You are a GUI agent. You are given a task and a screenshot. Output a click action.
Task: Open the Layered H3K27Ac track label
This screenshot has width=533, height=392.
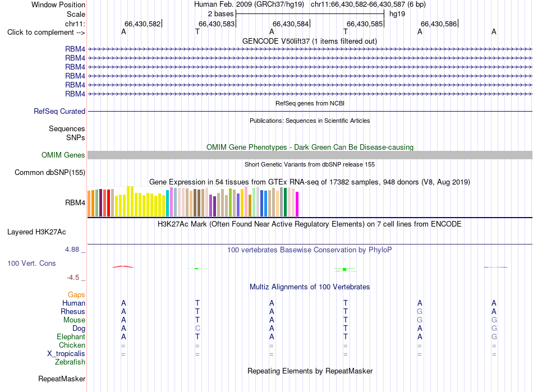pos(36,232)
